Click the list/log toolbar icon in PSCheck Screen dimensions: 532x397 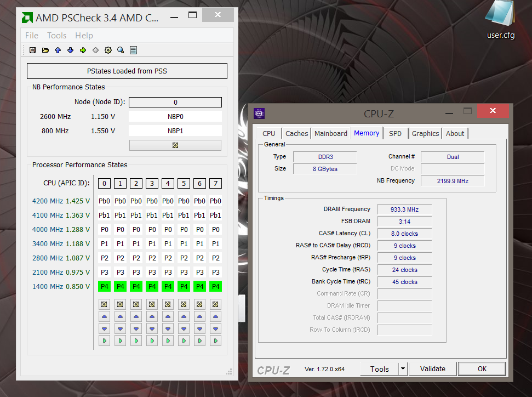133,50
